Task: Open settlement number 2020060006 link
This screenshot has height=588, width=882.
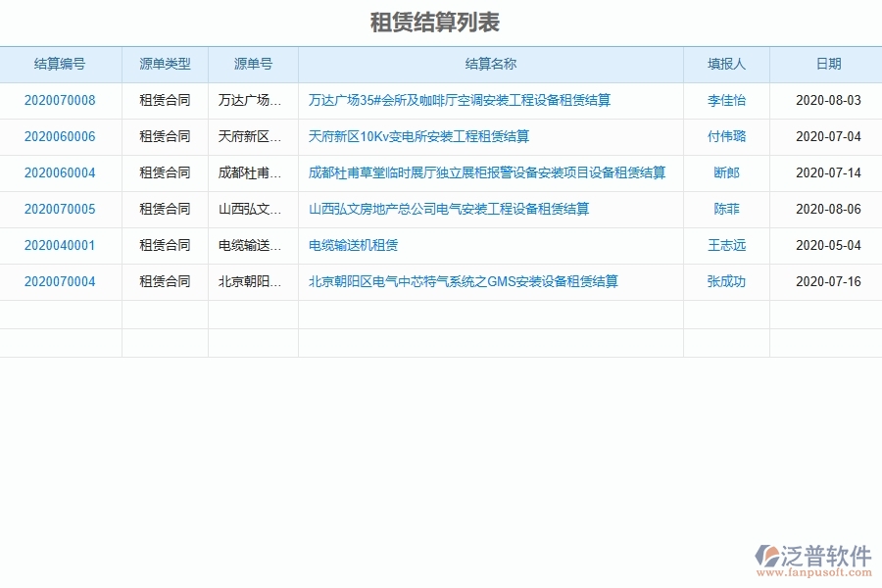Action: coord(60,137)
